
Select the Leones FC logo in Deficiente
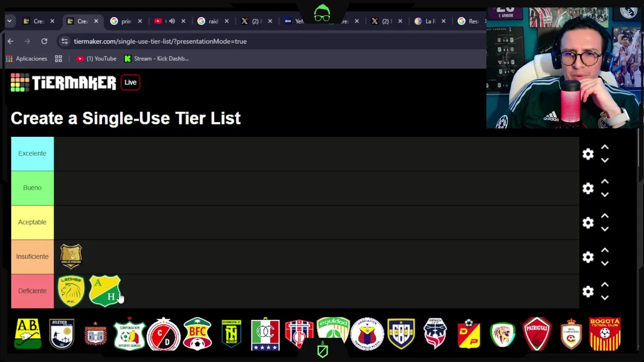coord(71,291)
